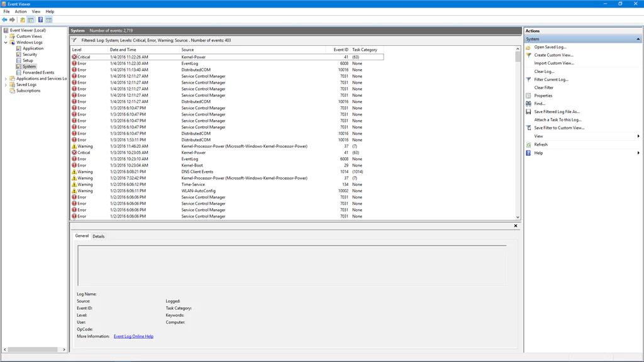Viewport: 644px width, 362px height.
Task: Select the Save Filtered Log File As icon
Action: coord(528,111)
